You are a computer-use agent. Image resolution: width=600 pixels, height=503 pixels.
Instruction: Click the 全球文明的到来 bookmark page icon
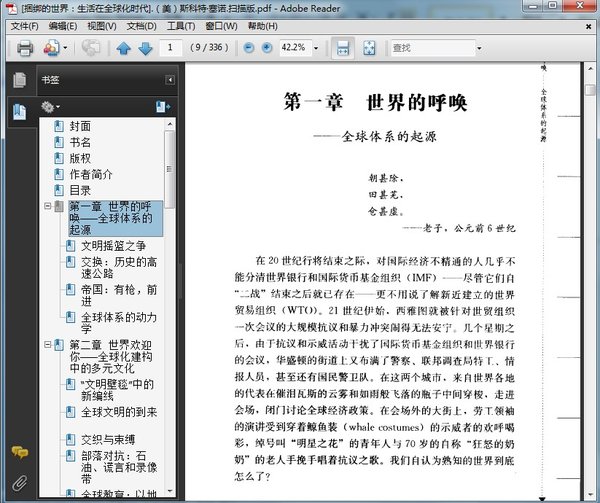[70, 412]
